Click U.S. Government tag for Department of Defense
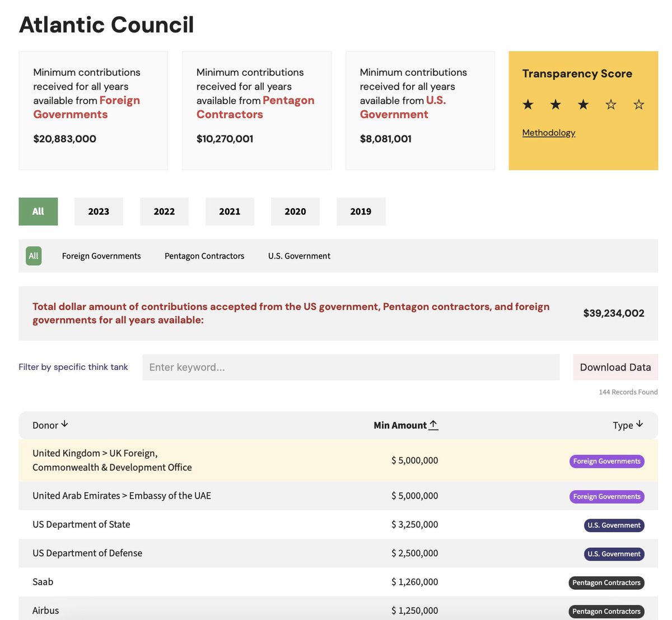Image resolution: width=672 pixels, height=620 pixels. click(x=614, y=554)
